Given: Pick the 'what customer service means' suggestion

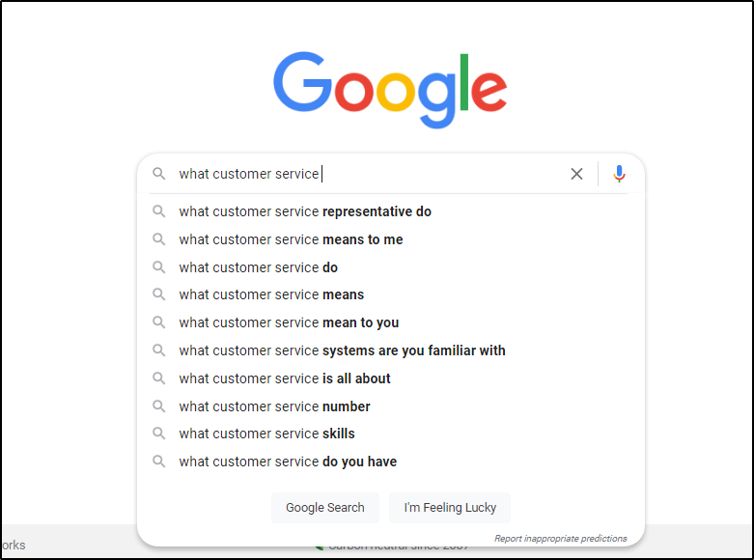Looking at the screenshot, I should (x=271, y=294).
